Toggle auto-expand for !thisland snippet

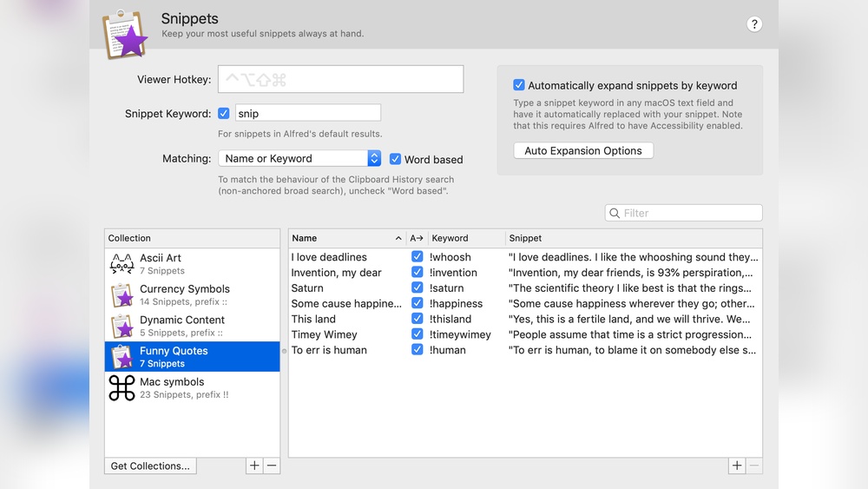(x=418, y=319)
